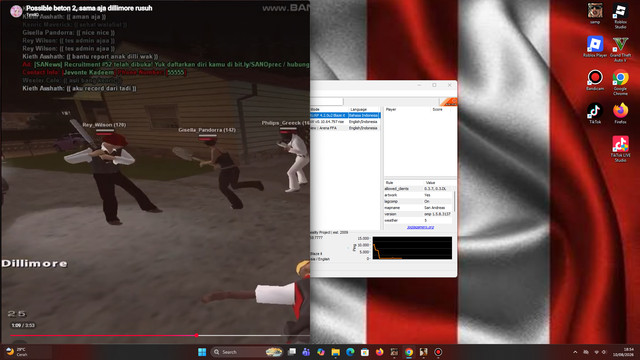640x360 pixels.
Task: Open the server website link below rules
Action: click(420, 227)
